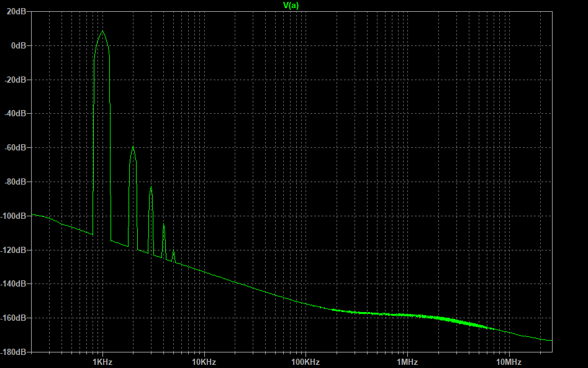Image resolution: width=588 pixels, height=368 pixels.
Task: Click the -180dB axis label
Action: pyautogui.click(x=14, y=352)
